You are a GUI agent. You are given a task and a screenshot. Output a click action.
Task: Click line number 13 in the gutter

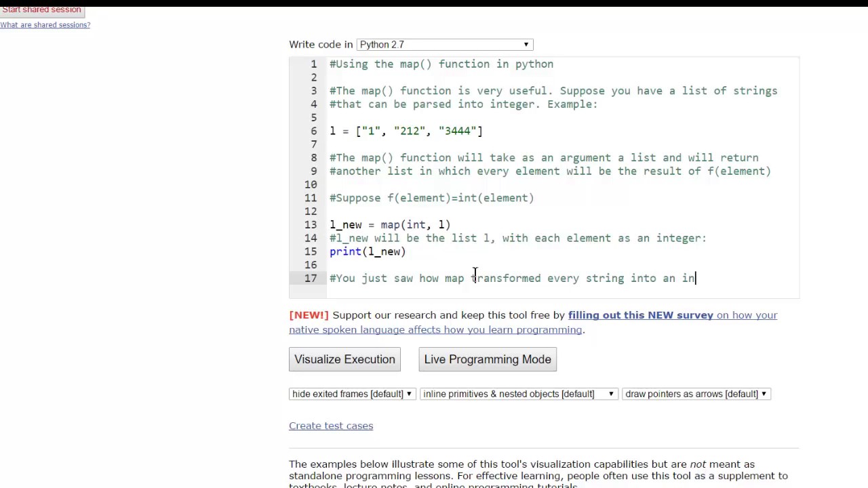[311, 225]
